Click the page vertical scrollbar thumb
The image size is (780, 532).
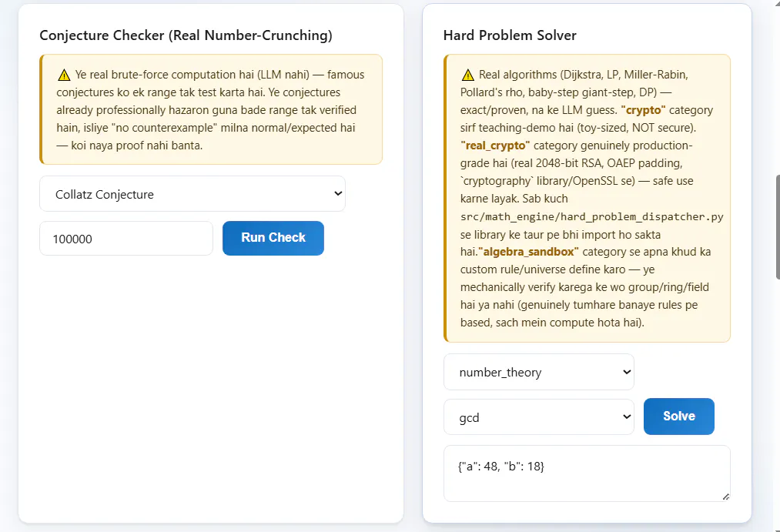click(x=778, y=227)
